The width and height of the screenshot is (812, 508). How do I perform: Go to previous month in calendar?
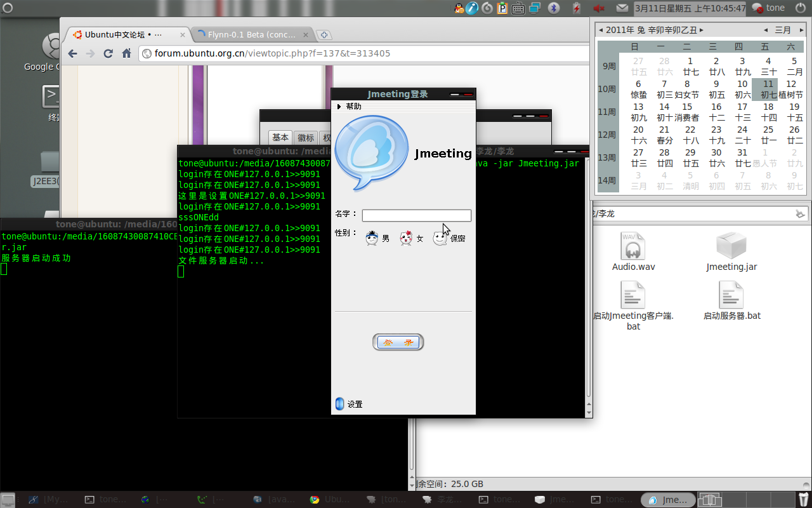pos(766,30)
